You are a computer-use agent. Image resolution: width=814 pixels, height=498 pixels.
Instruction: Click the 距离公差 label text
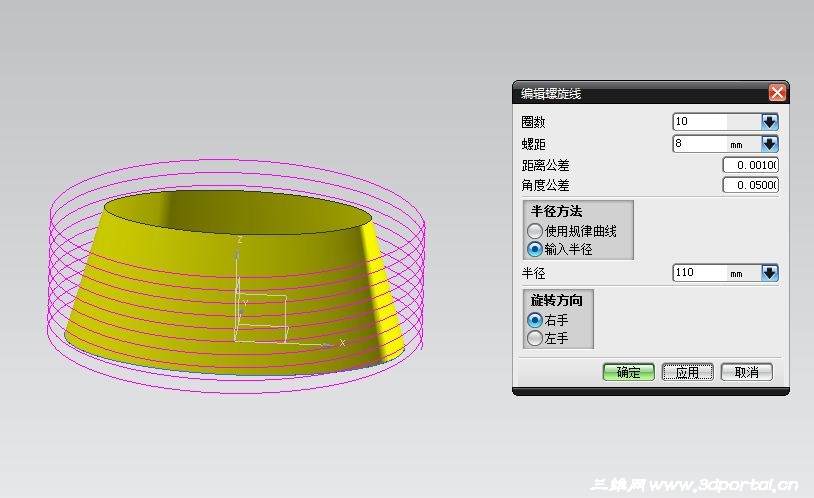[545, 165]
